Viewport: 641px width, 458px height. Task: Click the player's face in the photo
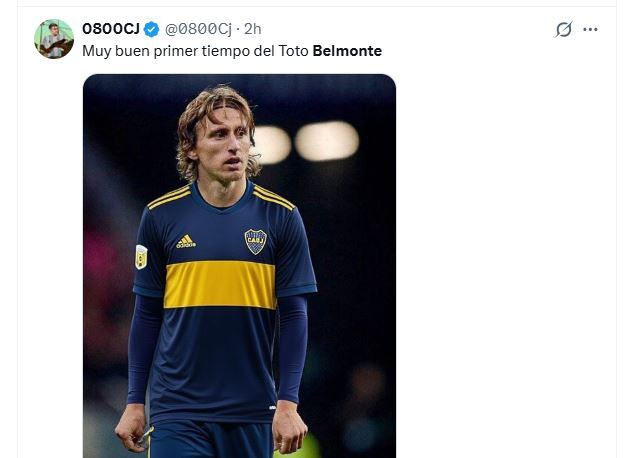(x=223, y=145)
